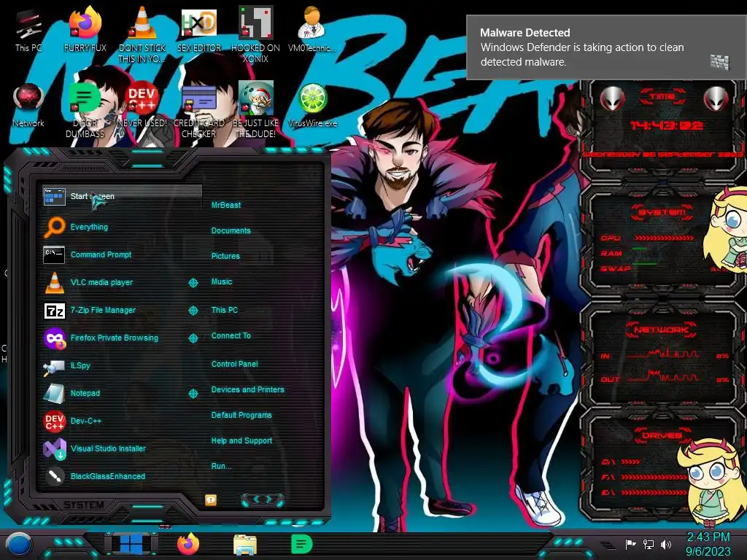
Task: Open the VM0Technic desktop icon
Action: (312, 31)
